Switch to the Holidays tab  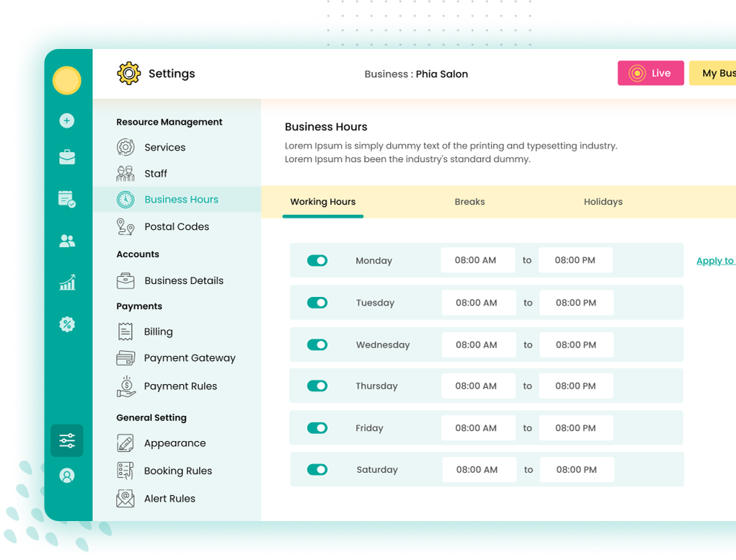[603, 202]
